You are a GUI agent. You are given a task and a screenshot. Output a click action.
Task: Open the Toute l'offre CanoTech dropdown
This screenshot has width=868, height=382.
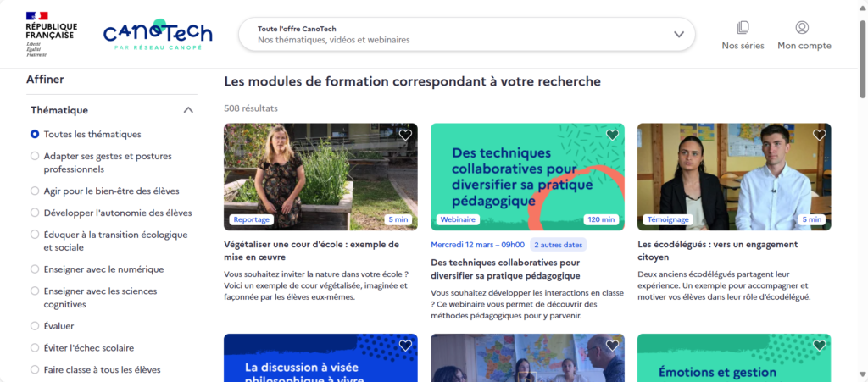467,34
